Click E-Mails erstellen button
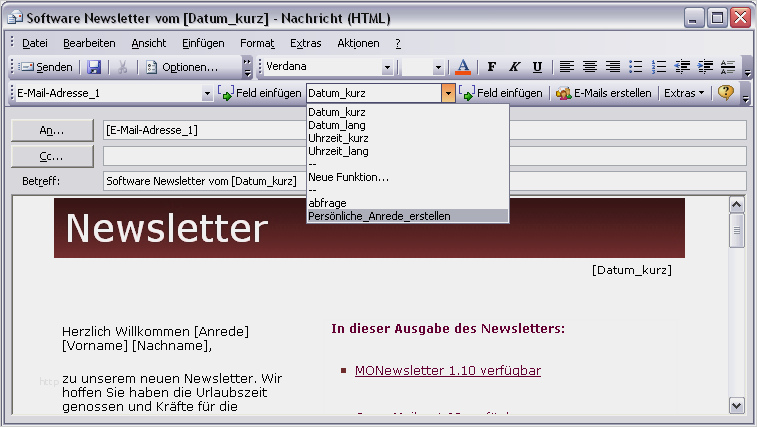 [604, 93]
